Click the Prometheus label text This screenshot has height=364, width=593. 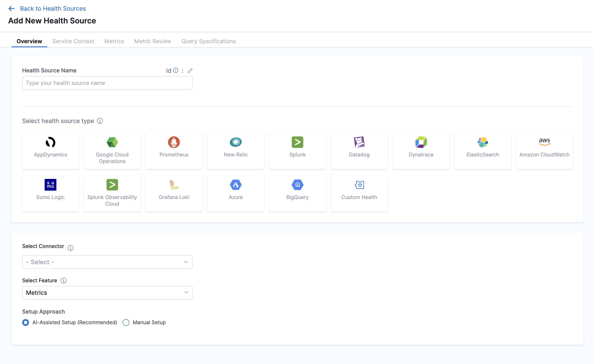[x=174, y=155]
